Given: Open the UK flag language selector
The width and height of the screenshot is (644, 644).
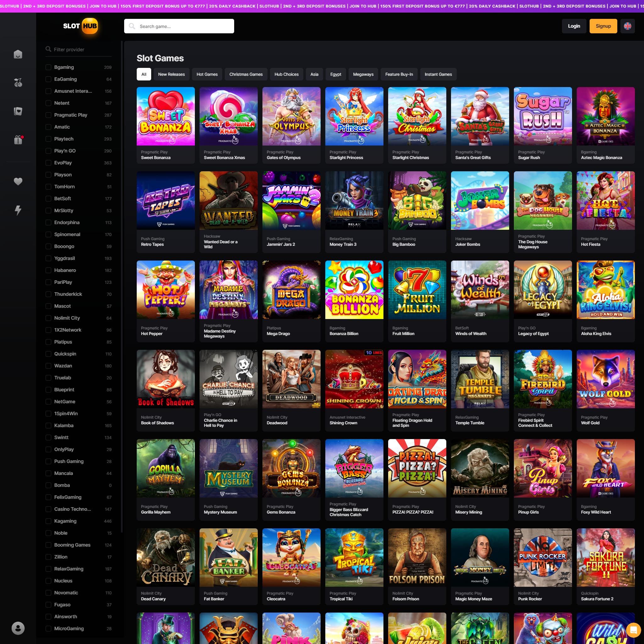Looking at the screenshot, I should (x=627, y=26).
